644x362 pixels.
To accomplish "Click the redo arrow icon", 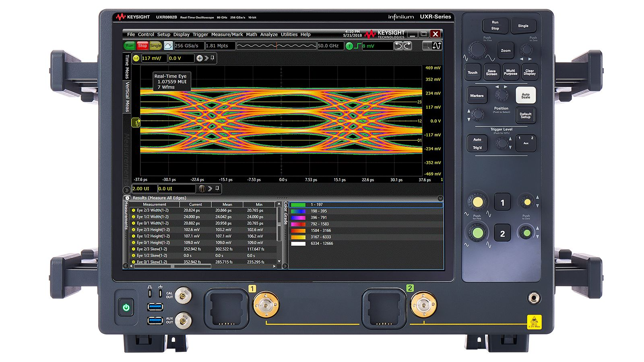I will [x=408, y=46].
